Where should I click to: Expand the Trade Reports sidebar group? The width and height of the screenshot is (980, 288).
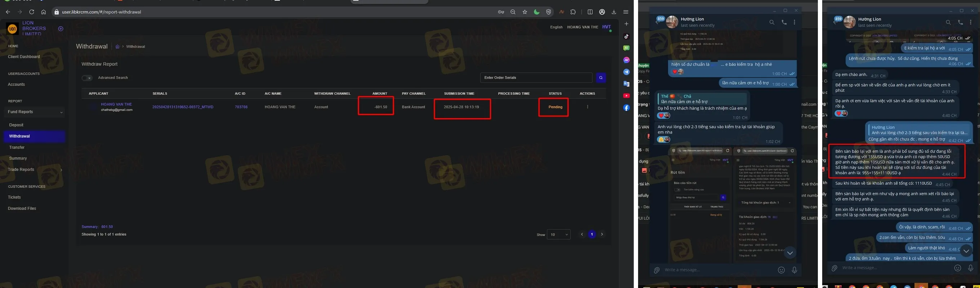[35, 170]
